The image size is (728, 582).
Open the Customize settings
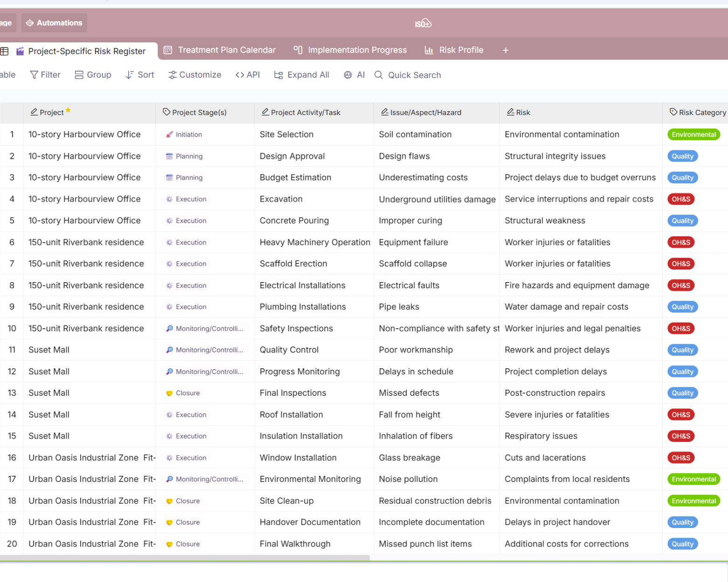tap(195, 75)
